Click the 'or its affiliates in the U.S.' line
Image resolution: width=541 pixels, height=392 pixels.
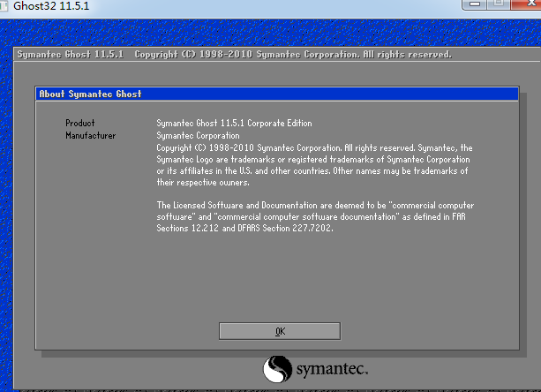(x=312, y=170)
